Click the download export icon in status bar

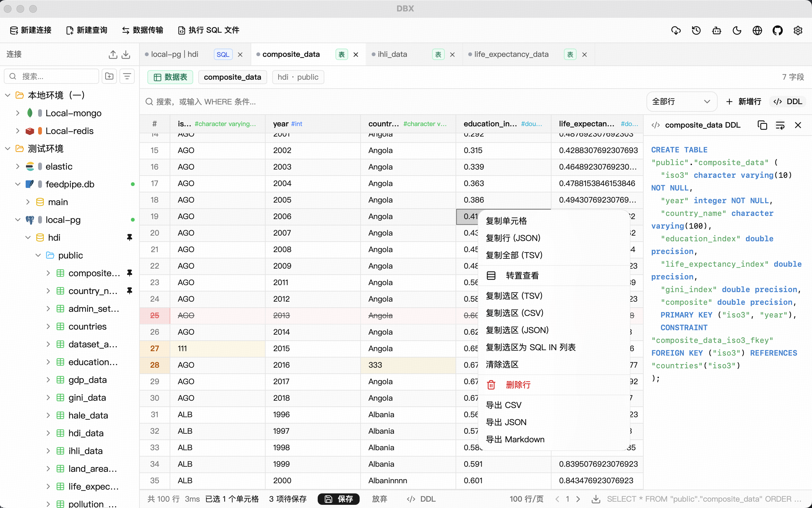point(596,499)
